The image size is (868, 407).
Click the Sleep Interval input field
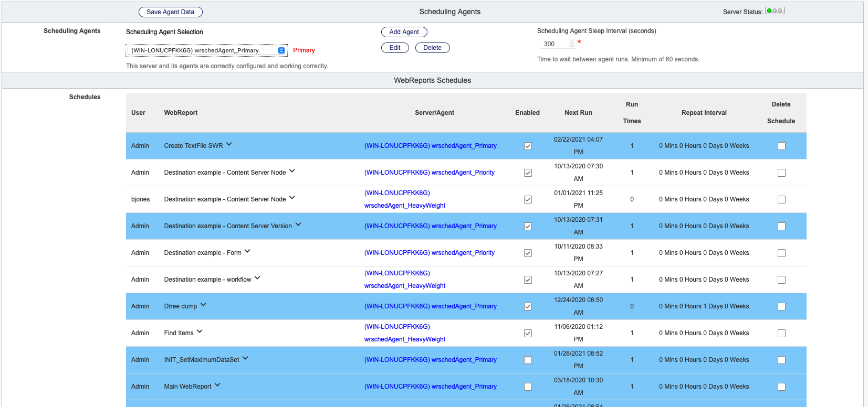point(557,44)
